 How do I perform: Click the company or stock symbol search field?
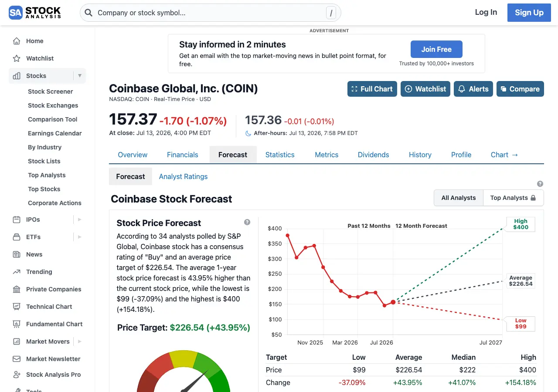tap(210, 13)
